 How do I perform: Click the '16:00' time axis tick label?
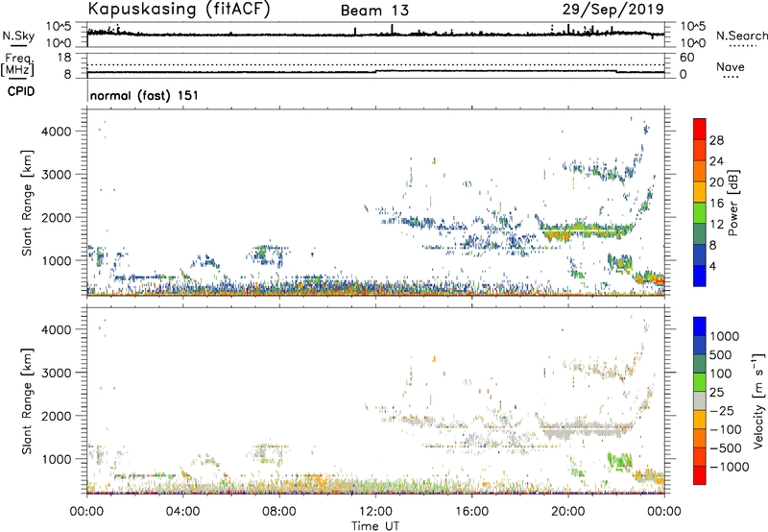click(x=471, y=512)
